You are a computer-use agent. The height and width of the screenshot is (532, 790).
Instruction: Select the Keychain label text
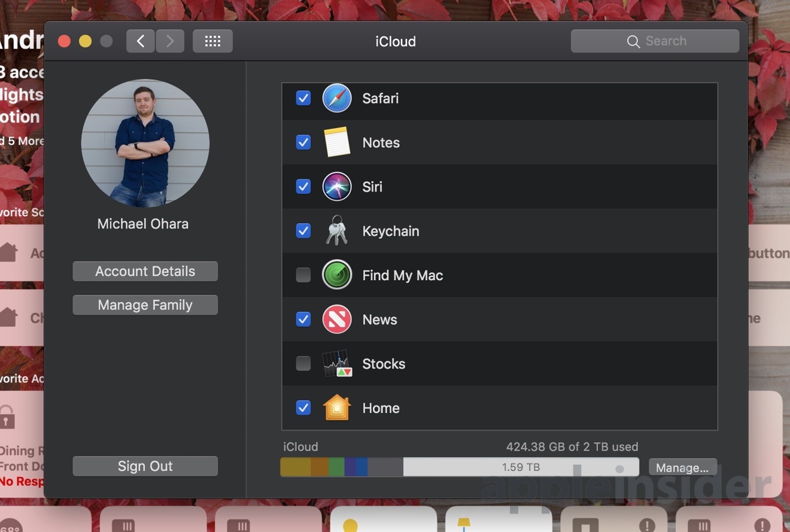[x=391, y=231]
